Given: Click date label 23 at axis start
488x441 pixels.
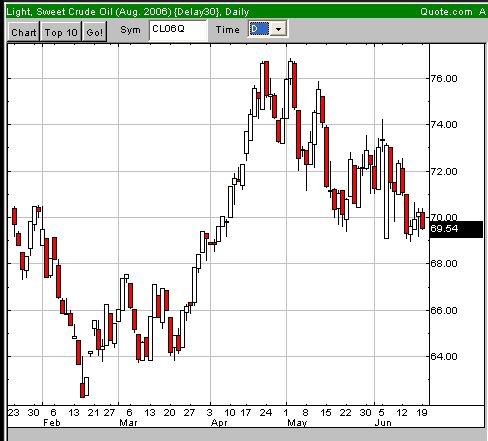Looking at the screenshot, I should click(x=13, y=413).
